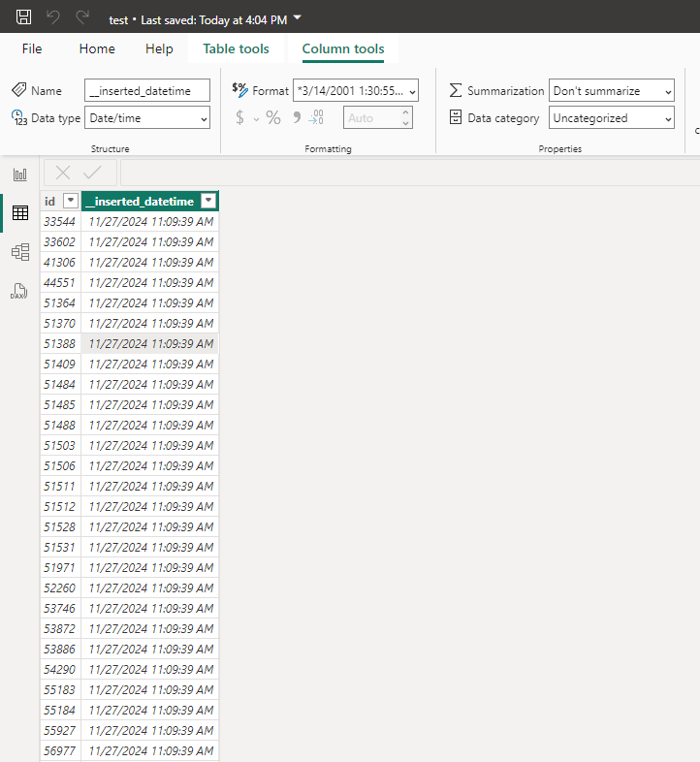
Task: Click the Save icon in title bar
Action: coord(24,17)
